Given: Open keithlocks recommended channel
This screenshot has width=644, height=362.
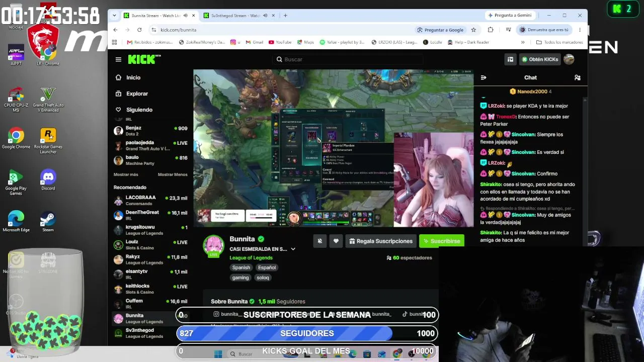Looking at the screenshot, I should click(150, 289).
